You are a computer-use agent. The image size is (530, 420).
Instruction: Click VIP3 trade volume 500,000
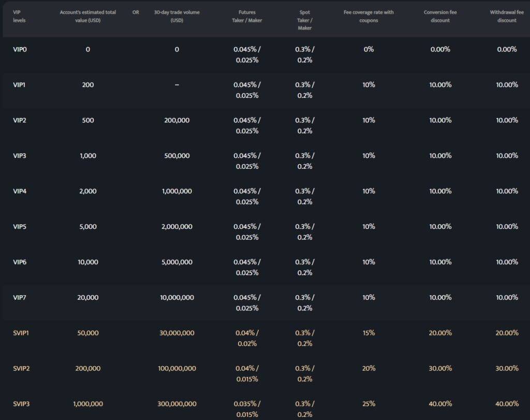click(x=177, y=156)
